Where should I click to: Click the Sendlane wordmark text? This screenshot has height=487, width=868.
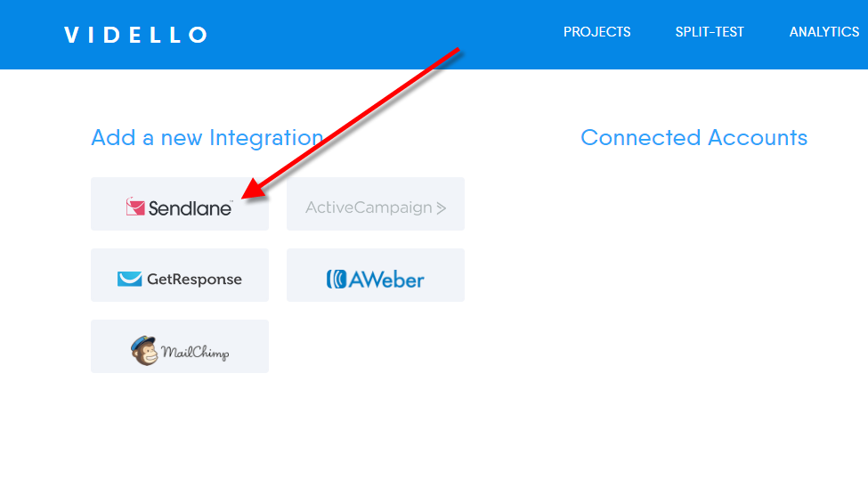pyautogui.click(x=190, y=208)
